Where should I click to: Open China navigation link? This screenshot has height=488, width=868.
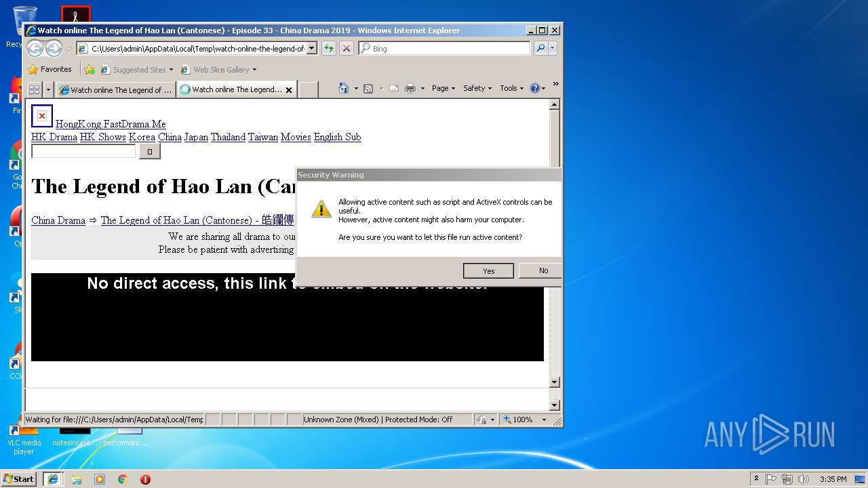pyautogui.click(x=170, y=137)
